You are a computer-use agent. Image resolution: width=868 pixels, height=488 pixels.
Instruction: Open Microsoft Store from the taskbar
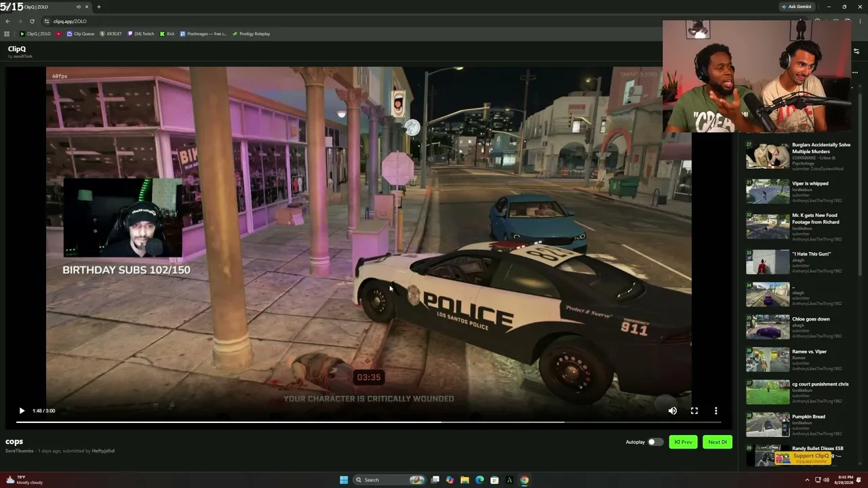(494, 480)
